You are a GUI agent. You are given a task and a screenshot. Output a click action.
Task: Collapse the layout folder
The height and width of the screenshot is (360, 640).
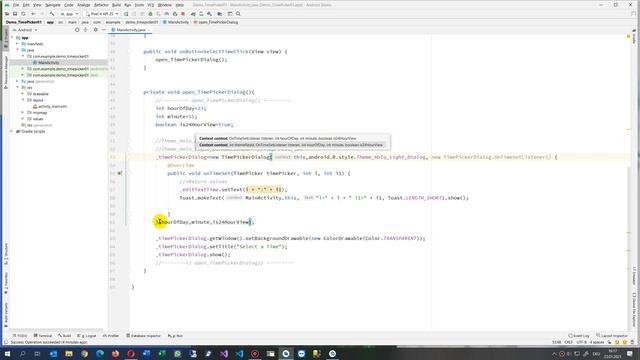(x=23, y=100)
